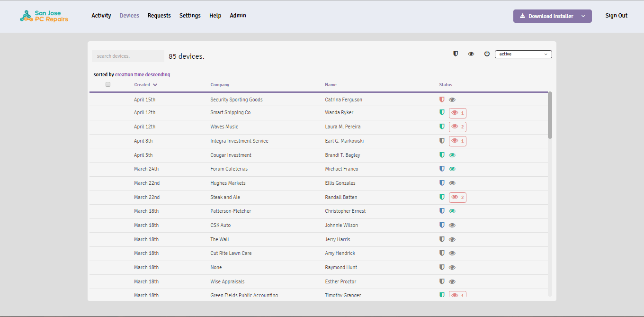
Task: Toggle gray eye icon for Ellis Gonzales
Action: (x=452, y=183)
